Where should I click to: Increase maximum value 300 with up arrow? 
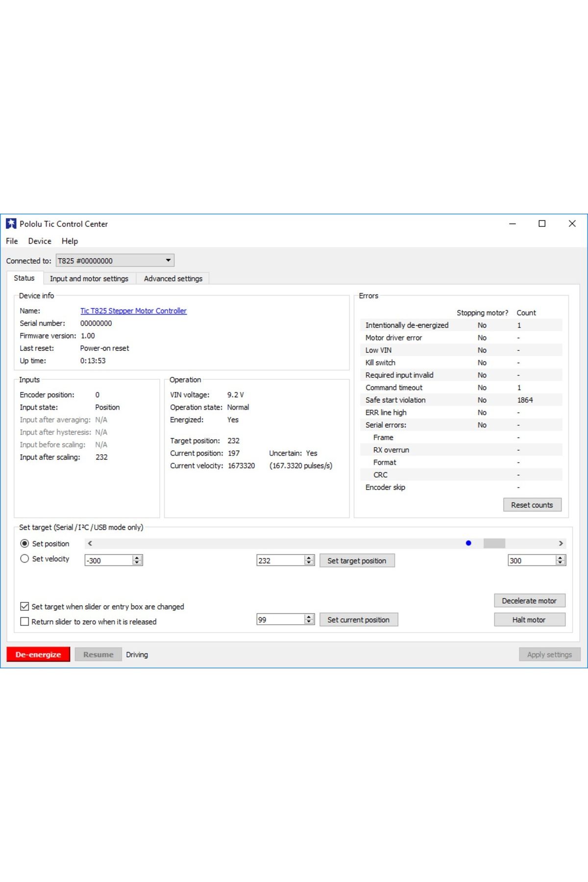coord(561,558)
